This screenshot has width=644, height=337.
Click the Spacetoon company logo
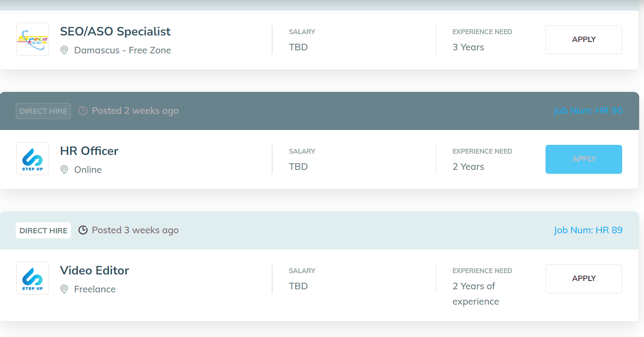coord(32,39)
